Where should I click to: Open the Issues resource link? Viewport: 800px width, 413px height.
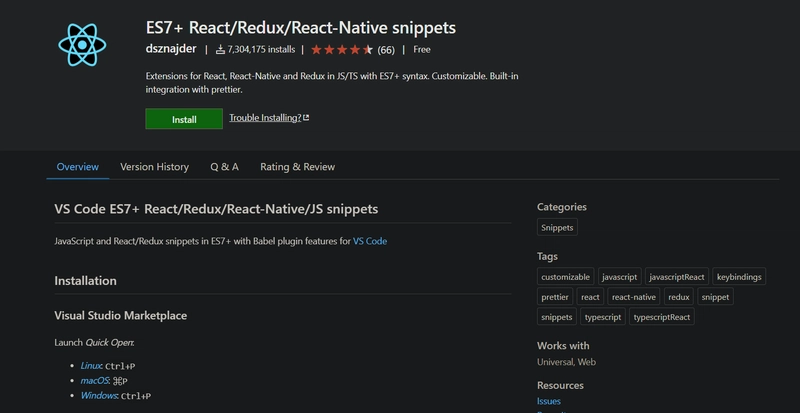pyautogui.click(x=548, y=401)
